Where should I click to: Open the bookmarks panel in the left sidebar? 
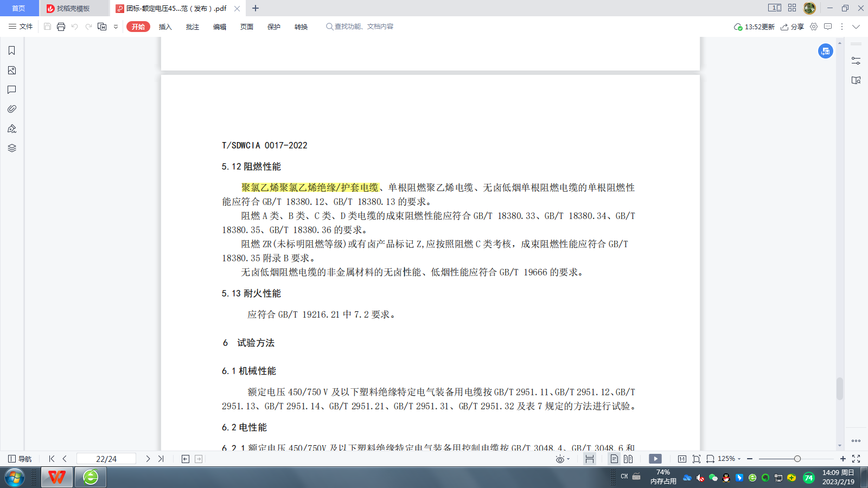coord(12,50)
